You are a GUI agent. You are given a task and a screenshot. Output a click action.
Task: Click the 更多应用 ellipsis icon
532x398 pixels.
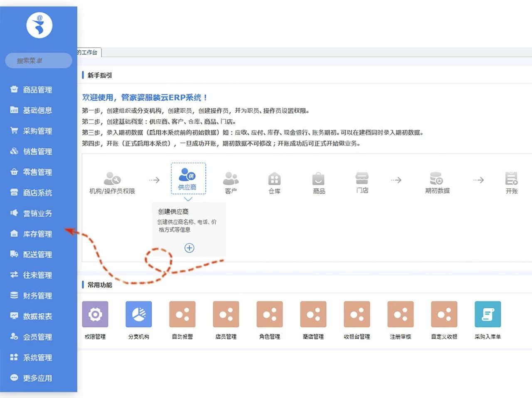point(14,378)
